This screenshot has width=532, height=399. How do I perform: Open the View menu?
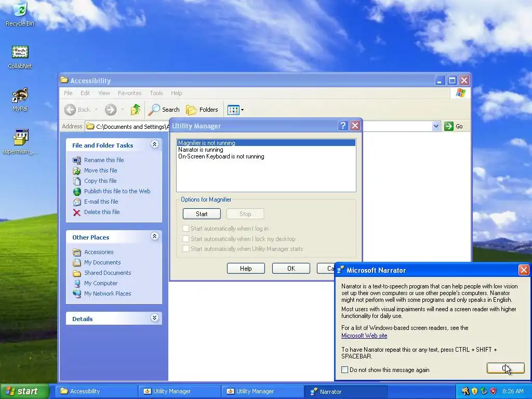click(104, 93)
